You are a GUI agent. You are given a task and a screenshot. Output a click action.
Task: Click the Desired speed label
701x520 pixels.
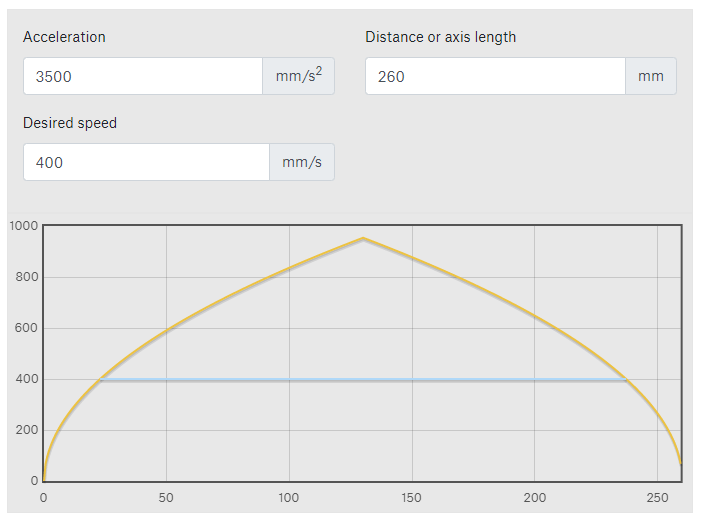(70, 123)
